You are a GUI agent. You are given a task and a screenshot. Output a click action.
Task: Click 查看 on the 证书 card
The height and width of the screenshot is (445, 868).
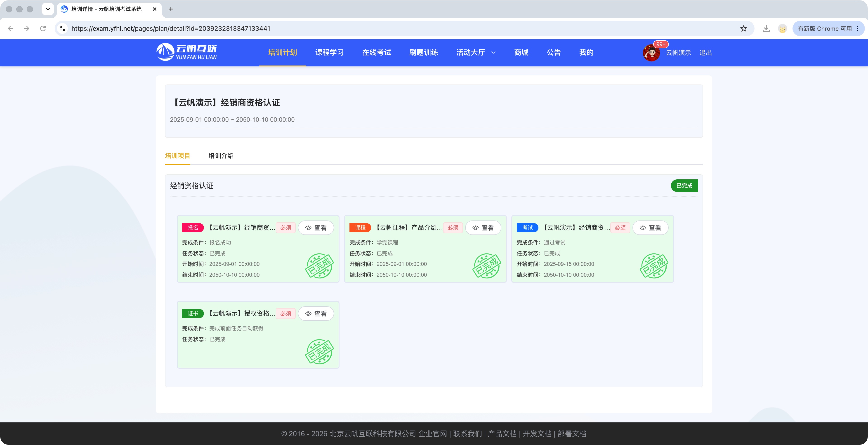(x=316, y=314)
